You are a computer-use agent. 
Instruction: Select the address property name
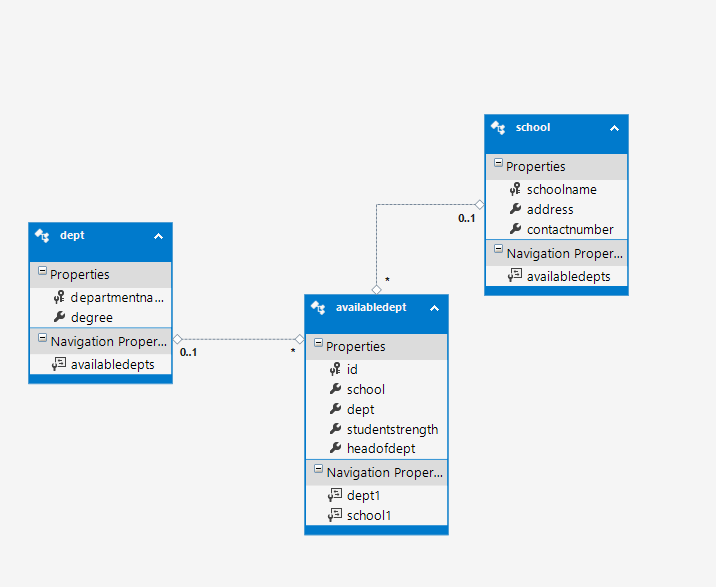tap(550, 210)
